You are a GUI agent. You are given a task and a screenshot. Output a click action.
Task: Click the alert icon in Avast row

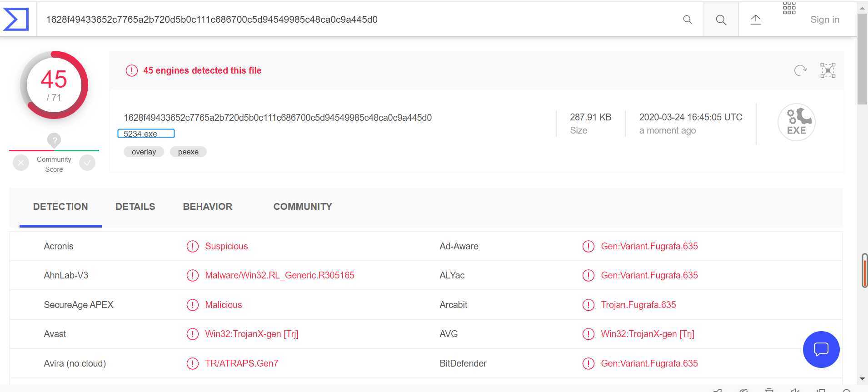click(x=193, y=334)
